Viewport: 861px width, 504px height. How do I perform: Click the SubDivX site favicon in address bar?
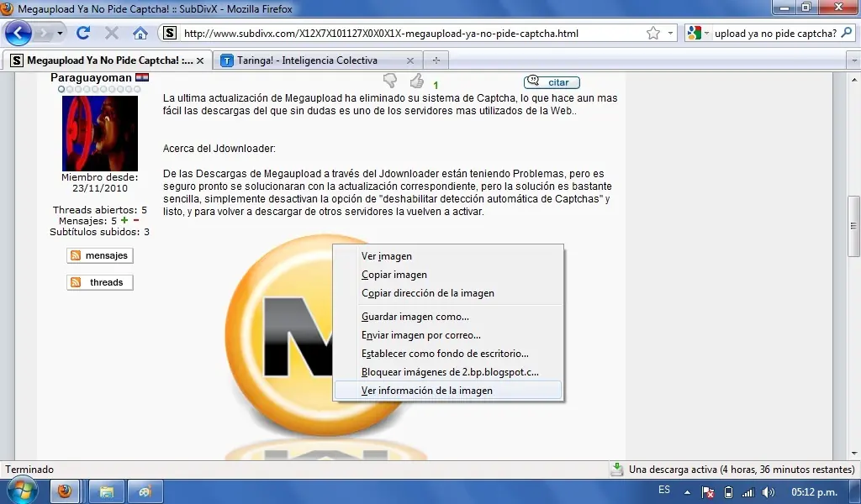(x=170, y=33)
